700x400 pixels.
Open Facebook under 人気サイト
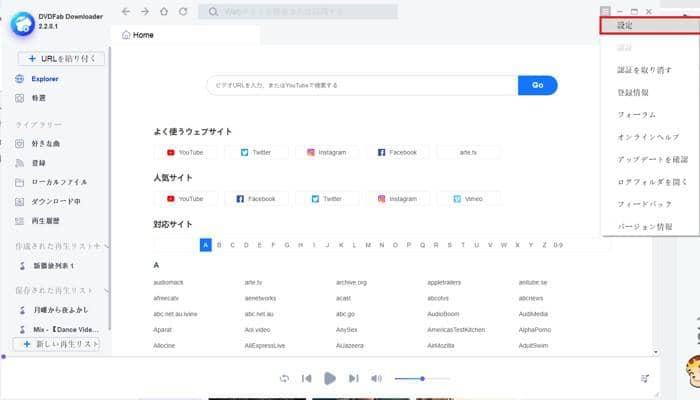tap(256, 199)
